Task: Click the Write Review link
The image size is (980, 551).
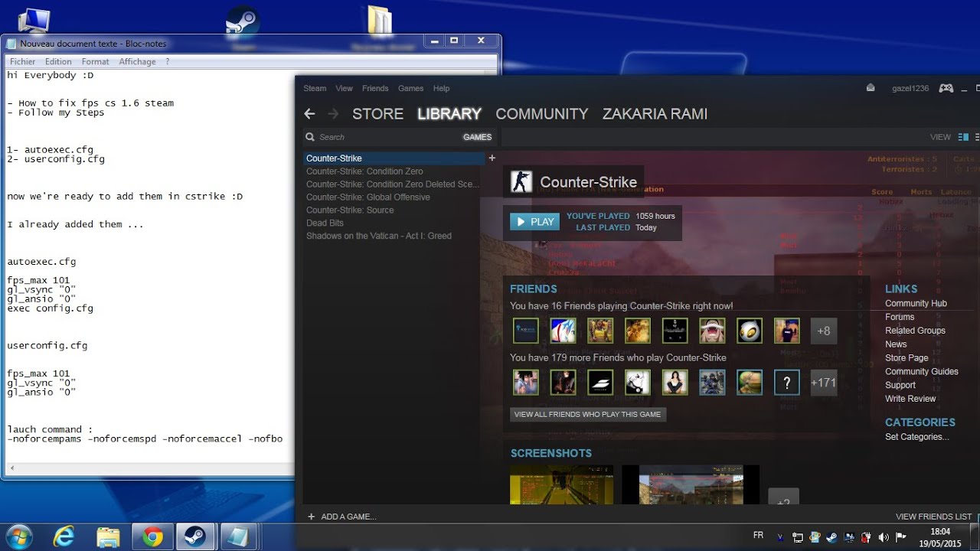Action: coord(910,399)
